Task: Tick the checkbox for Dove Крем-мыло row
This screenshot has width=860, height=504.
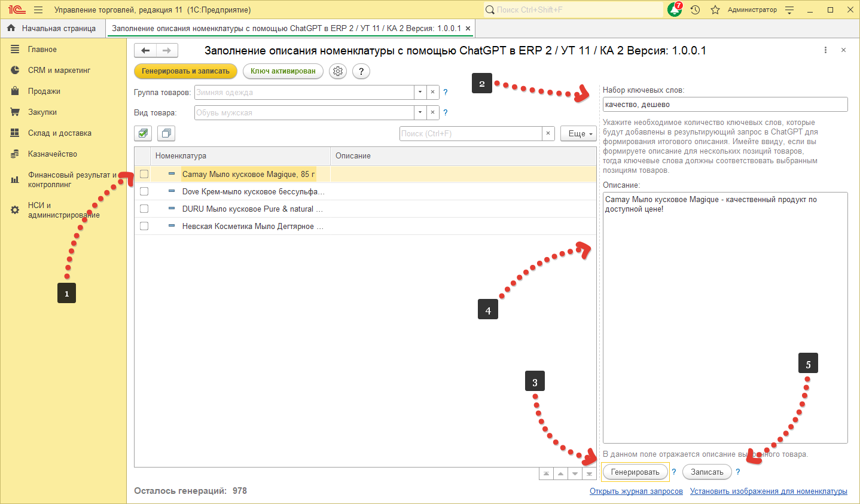Action: click(x=144, y=191)
